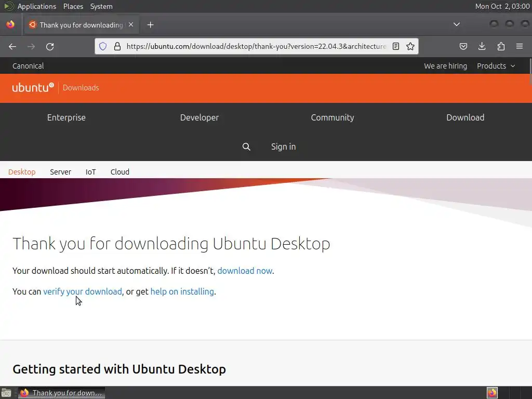The width and height of the screenshot is (532, 399).
Task: Expand the list all tabs chevron
Action: pos(457,24)
